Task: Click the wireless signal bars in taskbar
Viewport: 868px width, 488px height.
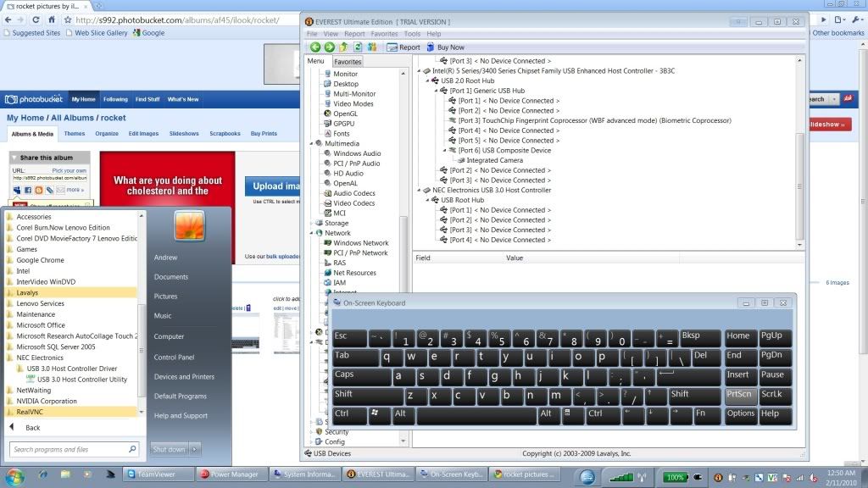Action: (620, 477)
